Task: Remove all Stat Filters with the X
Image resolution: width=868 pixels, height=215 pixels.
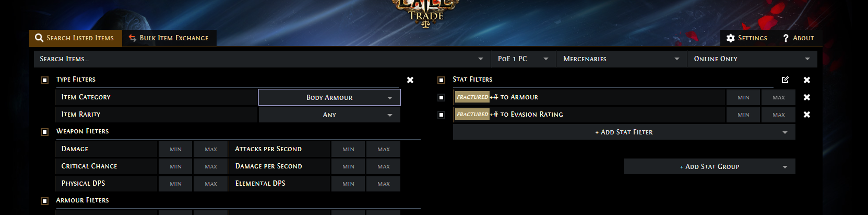Action: [x=807, y=80]
